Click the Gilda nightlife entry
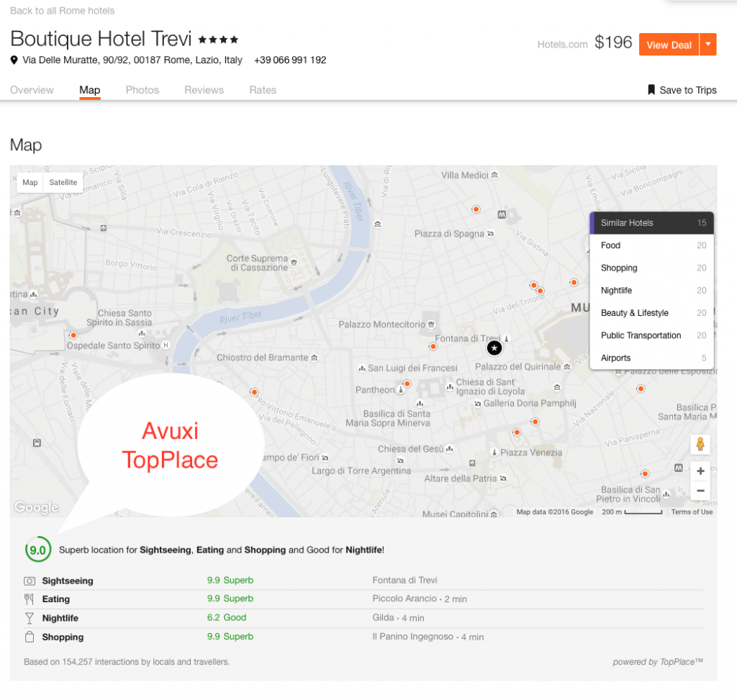737x700 pixels. pyautogui.click(x=398, y=618)
